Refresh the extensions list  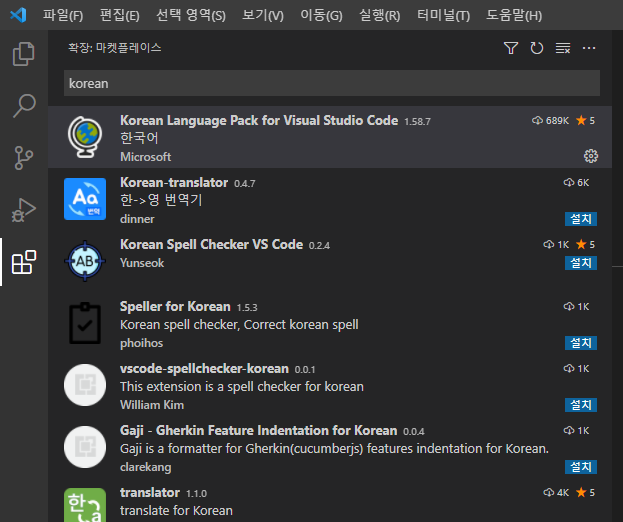(x=536, y=48)
